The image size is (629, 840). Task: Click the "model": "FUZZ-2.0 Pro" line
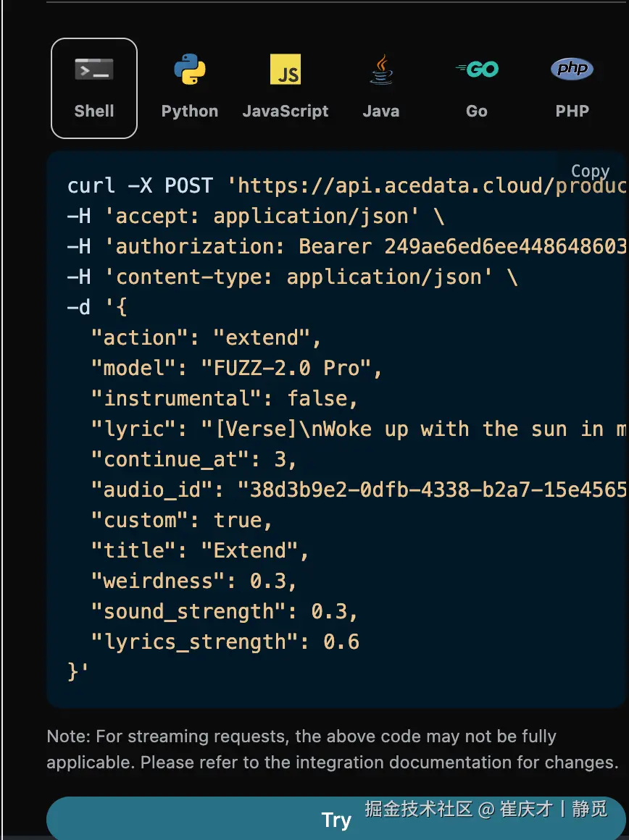[236, 368]
